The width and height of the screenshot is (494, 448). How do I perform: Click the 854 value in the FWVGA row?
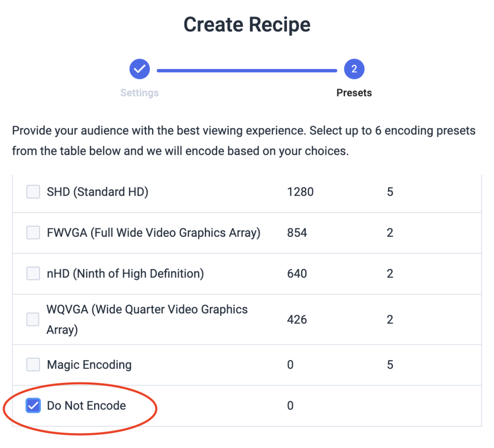(x=296, y=232)
